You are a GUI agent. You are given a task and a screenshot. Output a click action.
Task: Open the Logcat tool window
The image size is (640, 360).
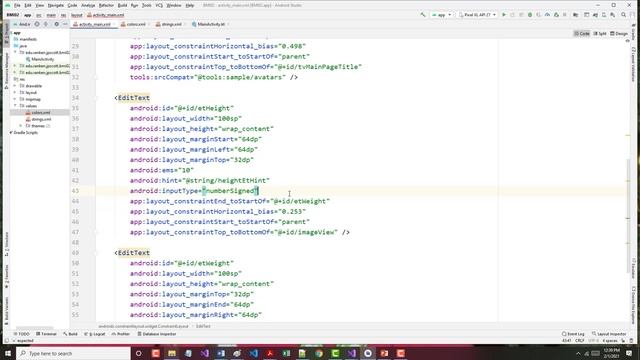95,334
